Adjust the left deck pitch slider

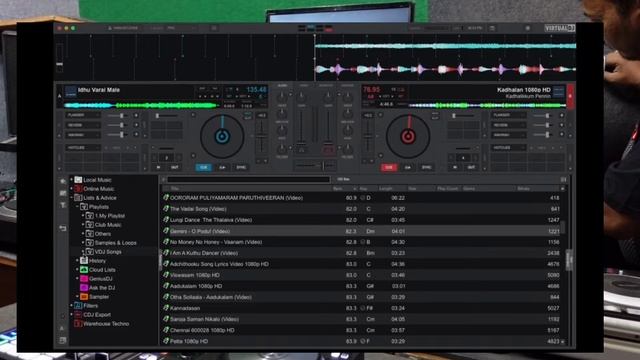point(262,137)
